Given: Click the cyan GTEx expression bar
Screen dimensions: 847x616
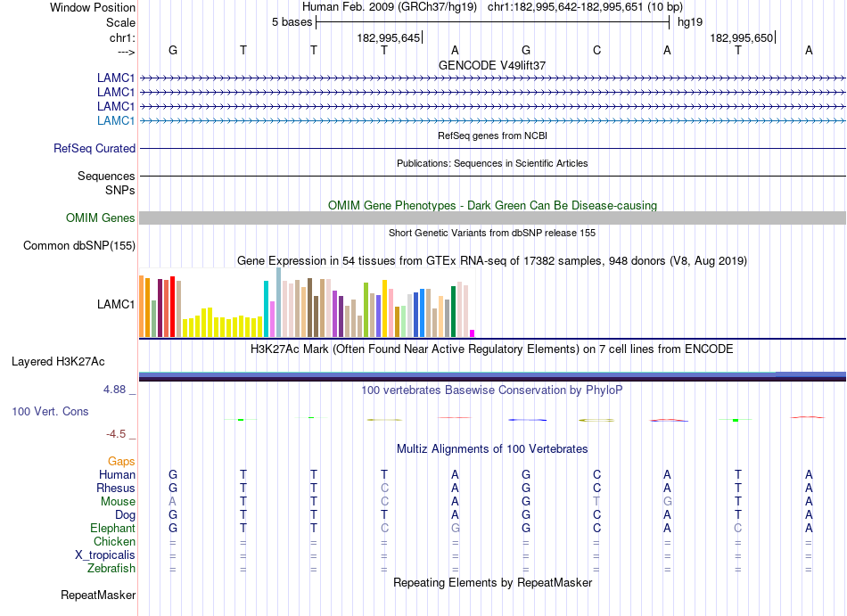Looking at the screenshot, I should pyautogui.click(x=266, y=308).
